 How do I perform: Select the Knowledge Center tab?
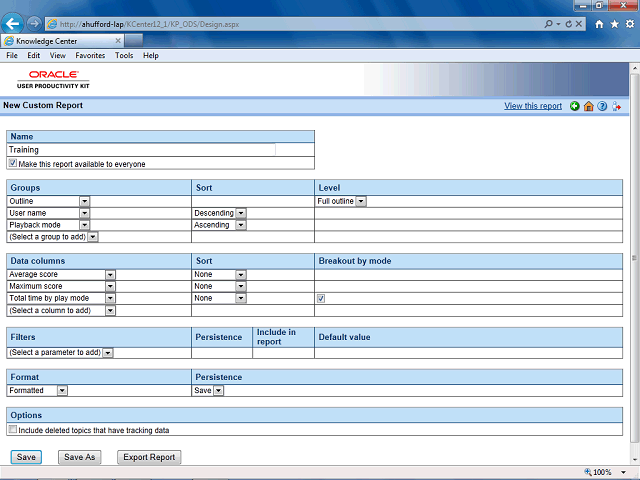(x=62, y=41)
